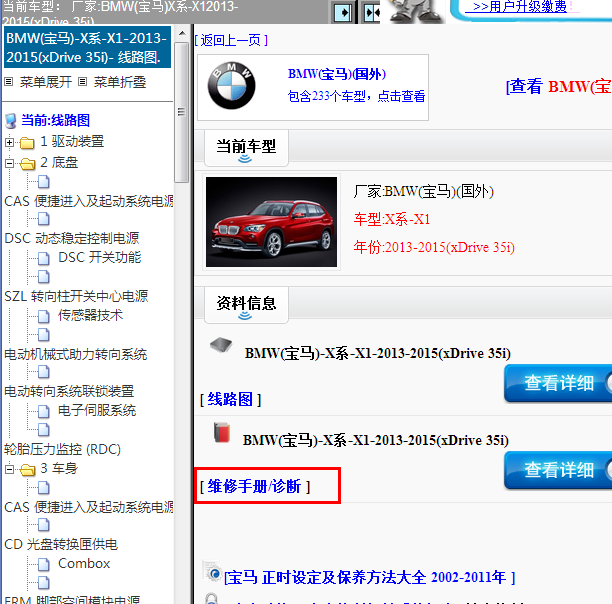
Task: Click the 当前:线路图 heading in the tree
Action: point(55,120)
